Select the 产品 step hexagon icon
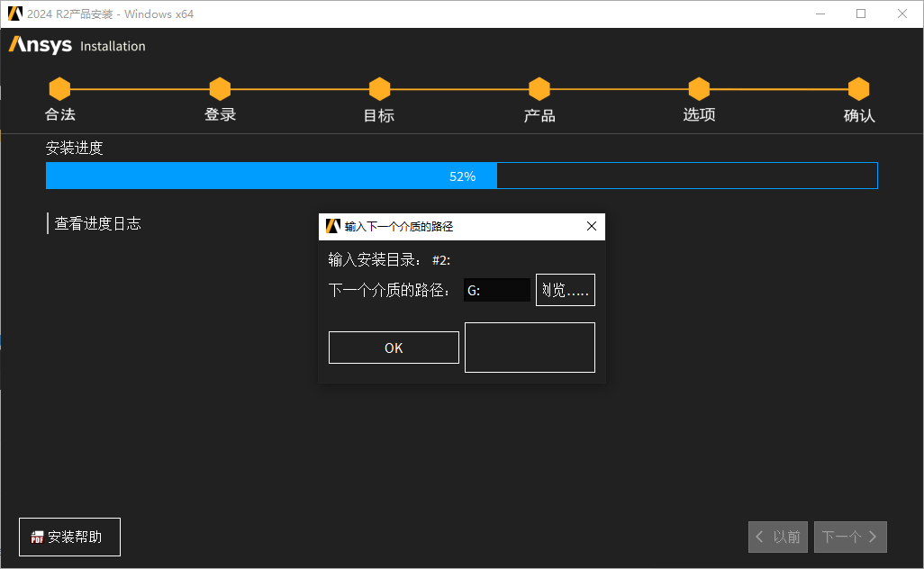 (x=539, y=88)
